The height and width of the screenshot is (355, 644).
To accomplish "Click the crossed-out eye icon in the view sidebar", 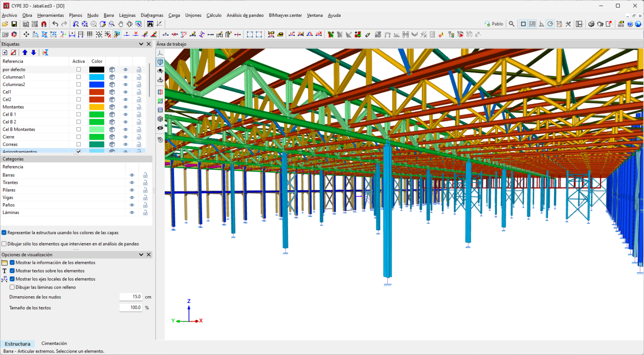I will point(160,128).
